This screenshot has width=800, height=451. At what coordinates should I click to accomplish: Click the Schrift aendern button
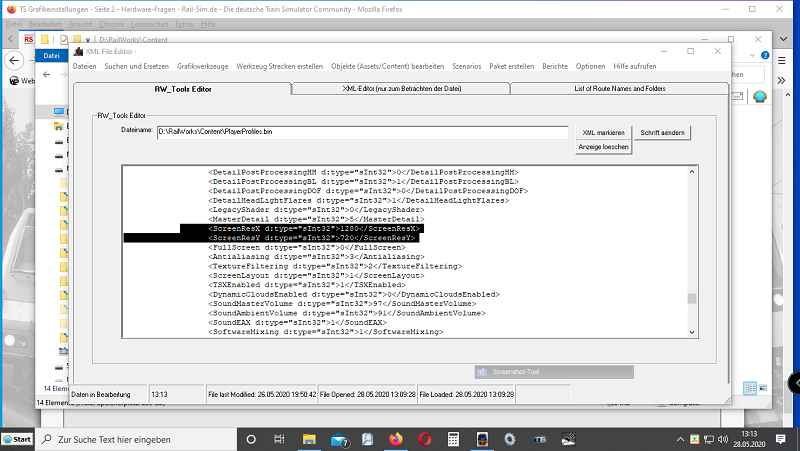coord(662,133)
